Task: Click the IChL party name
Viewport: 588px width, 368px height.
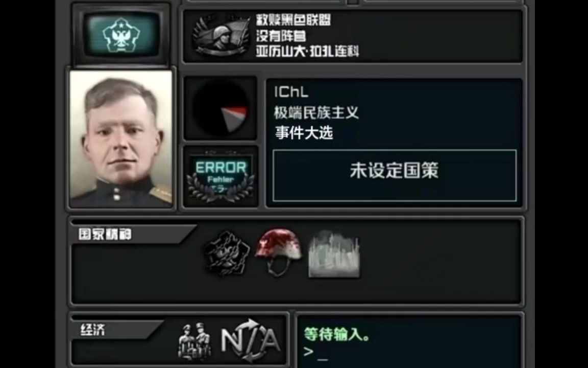Action: 291,91
